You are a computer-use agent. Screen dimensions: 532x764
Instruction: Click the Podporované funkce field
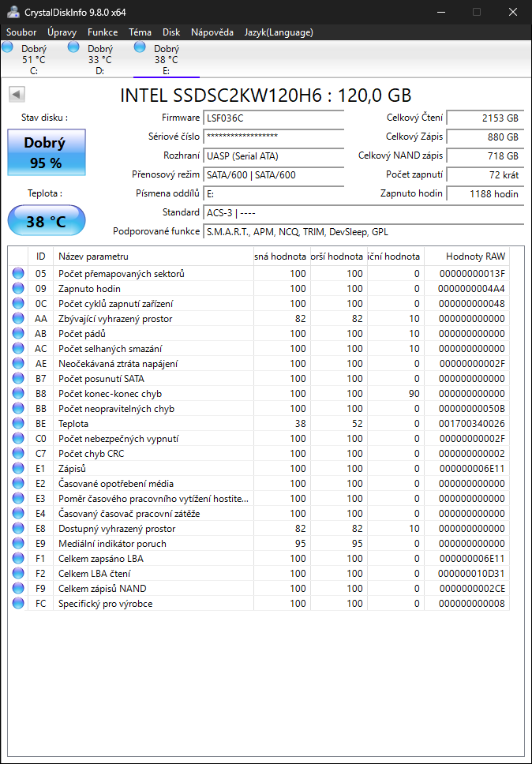(x=363, y=232)
